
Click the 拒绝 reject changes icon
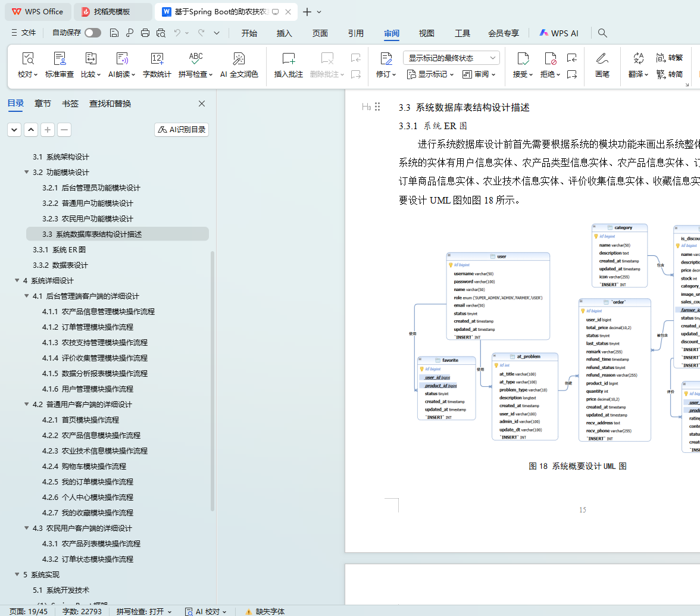549,59
